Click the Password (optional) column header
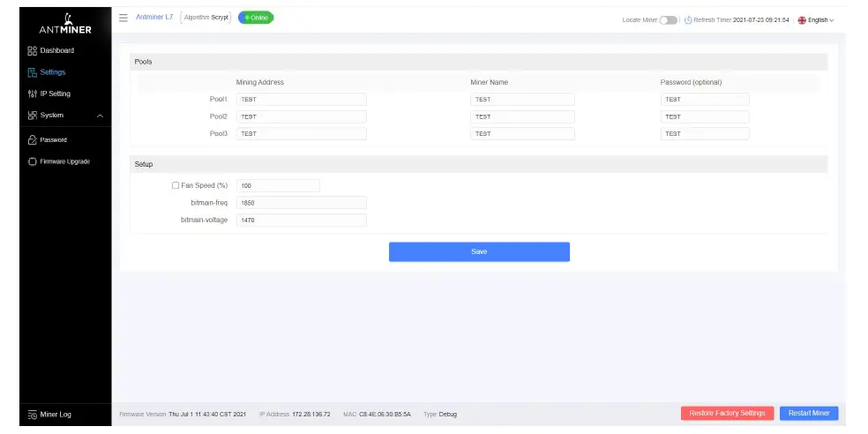The width and height of the screenshot is (868, 434). (691, 83)
